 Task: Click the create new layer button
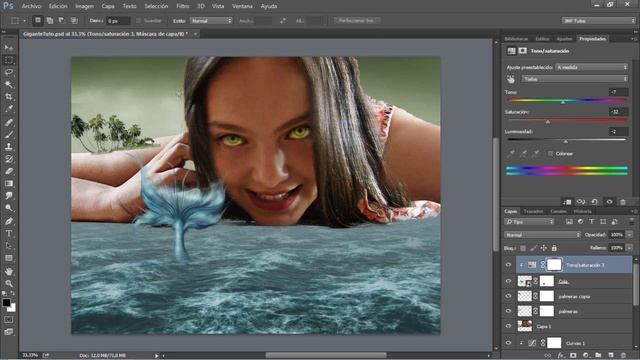coord(611,356)
